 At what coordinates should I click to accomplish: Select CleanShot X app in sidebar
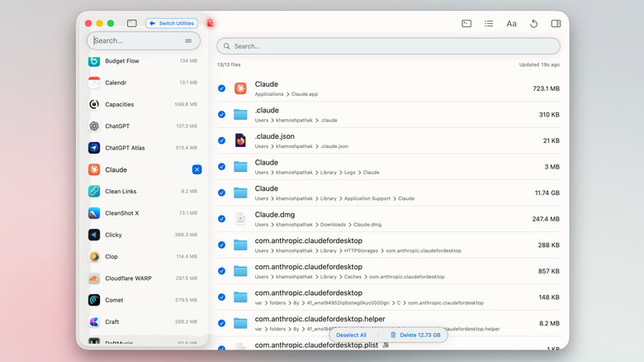coord(143,213)
